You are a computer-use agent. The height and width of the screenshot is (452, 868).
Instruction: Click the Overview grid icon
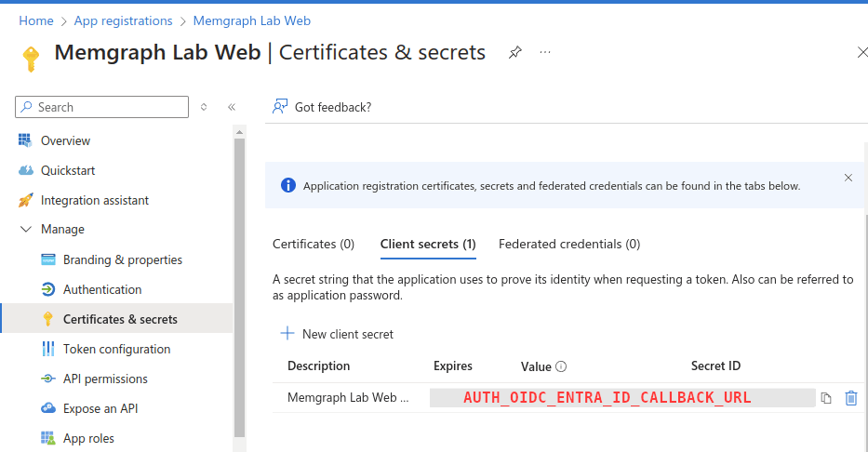pos(25,140)
